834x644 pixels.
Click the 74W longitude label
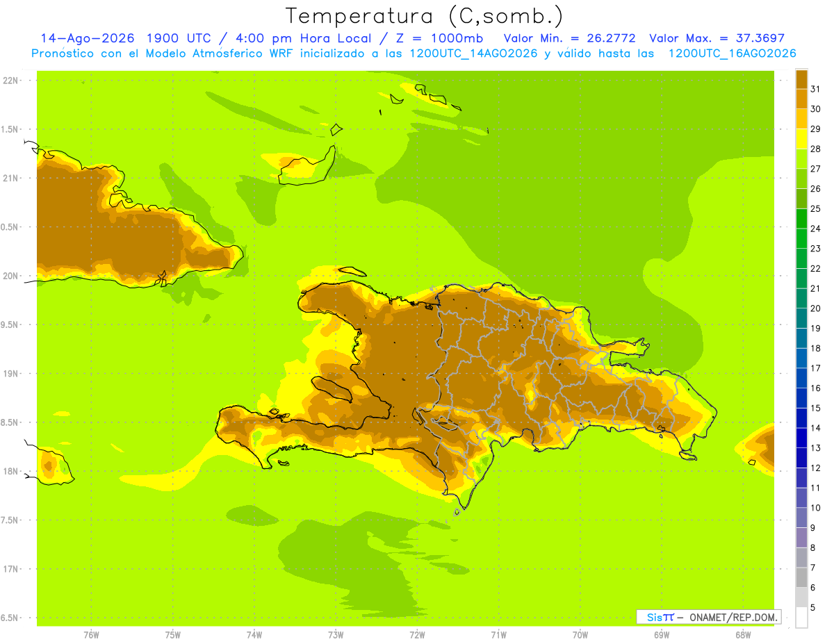pyautogui.click(x=254, y=635)
